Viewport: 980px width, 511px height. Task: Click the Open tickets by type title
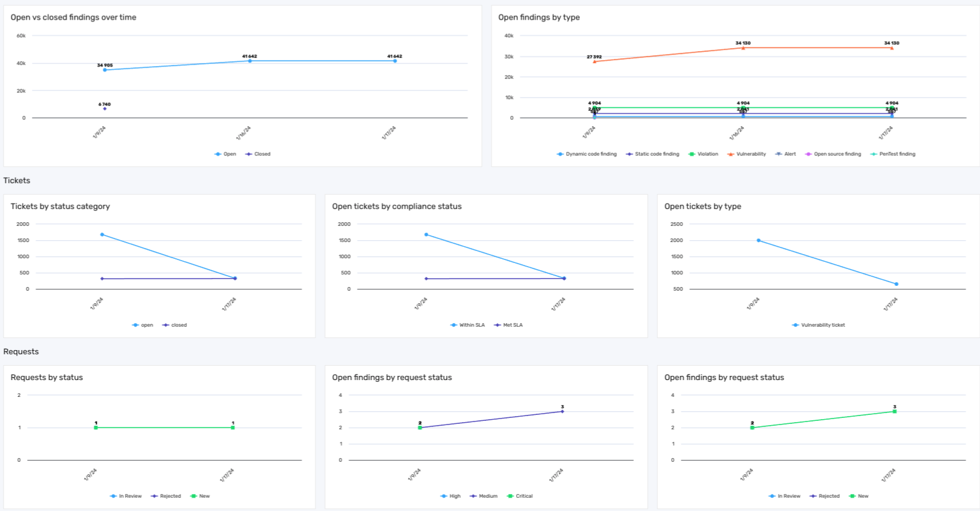coord(702,207)
